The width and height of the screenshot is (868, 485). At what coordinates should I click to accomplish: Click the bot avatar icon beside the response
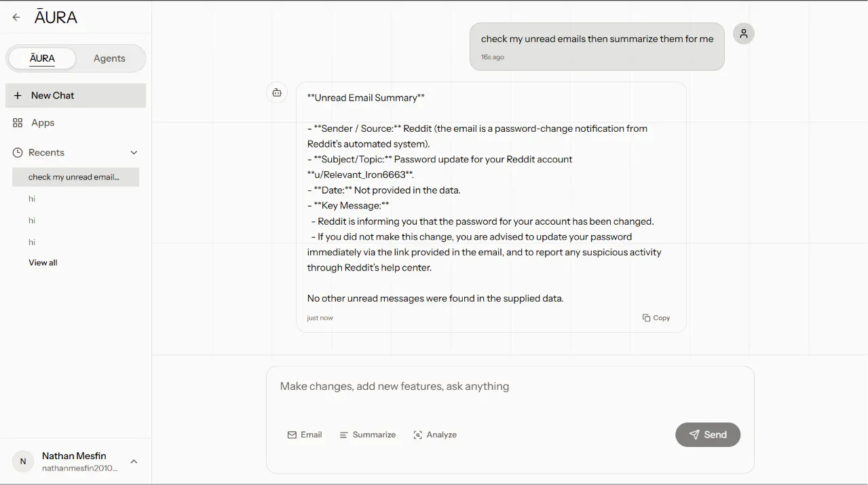click(277, 92)
